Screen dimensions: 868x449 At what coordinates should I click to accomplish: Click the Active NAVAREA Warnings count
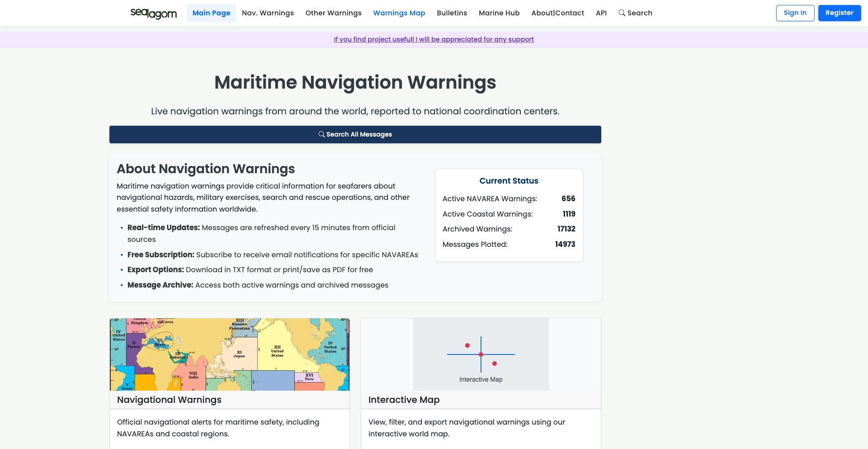click(x=568, y=199)
